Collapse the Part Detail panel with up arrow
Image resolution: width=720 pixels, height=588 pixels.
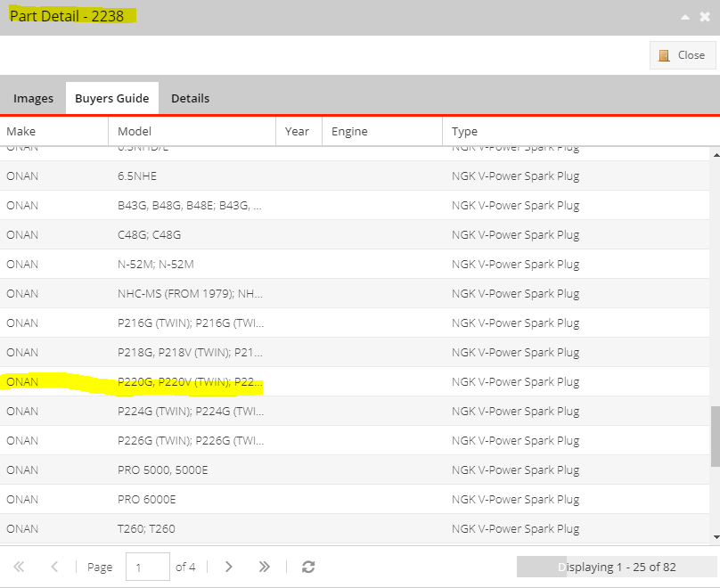coord(684,17)
